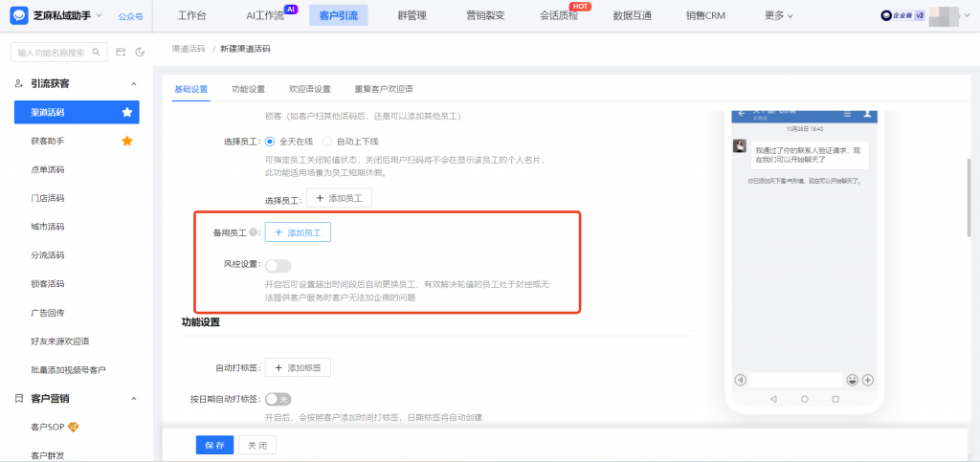980x462 pixels.
Task: Open 门店活码 in the sidebar
Action: point(48,199)
